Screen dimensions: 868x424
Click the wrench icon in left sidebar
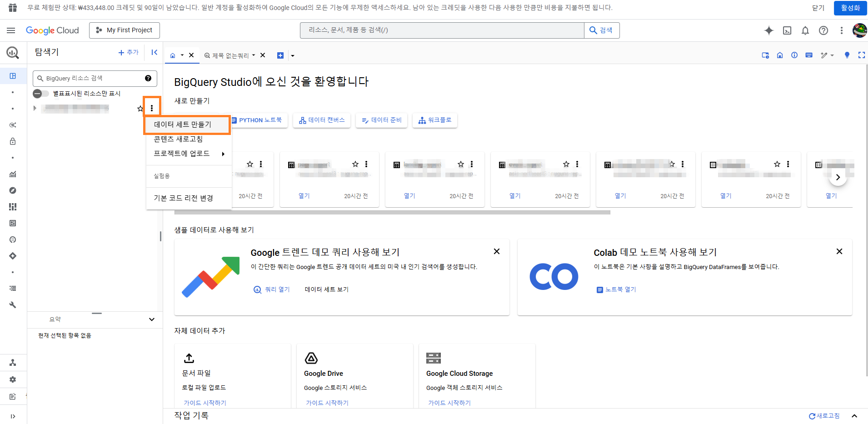tap(13, 305)
